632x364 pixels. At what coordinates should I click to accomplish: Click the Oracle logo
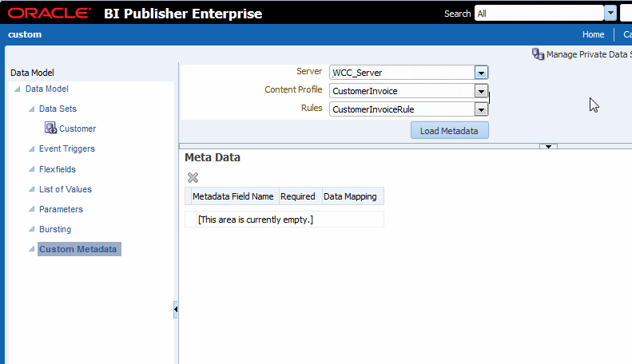coord(50,13)
